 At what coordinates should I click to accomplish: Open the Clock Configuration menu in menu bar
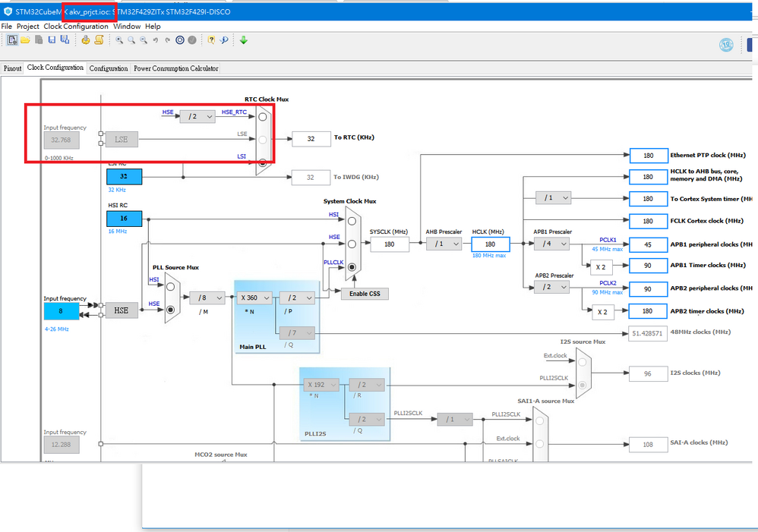tap(76, 26)
